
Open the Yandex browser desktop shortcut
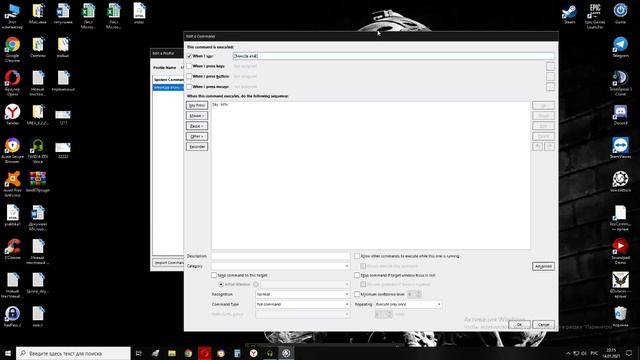click(12, 114)
